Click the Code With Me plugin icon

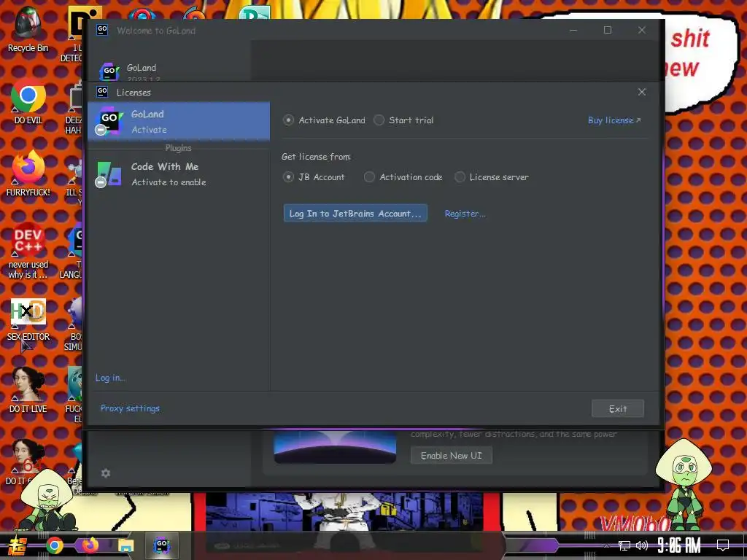[x=109, y=174]
